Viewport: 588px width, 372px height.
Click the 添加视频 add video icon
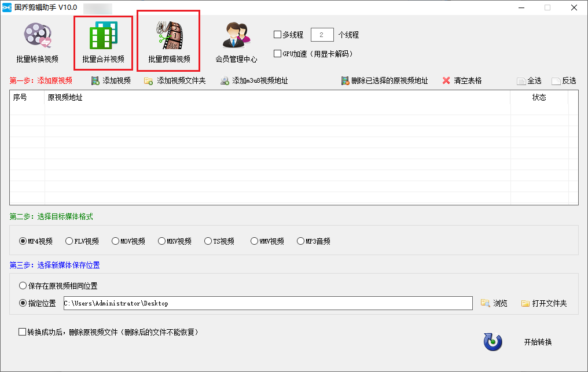coord(95,81)
